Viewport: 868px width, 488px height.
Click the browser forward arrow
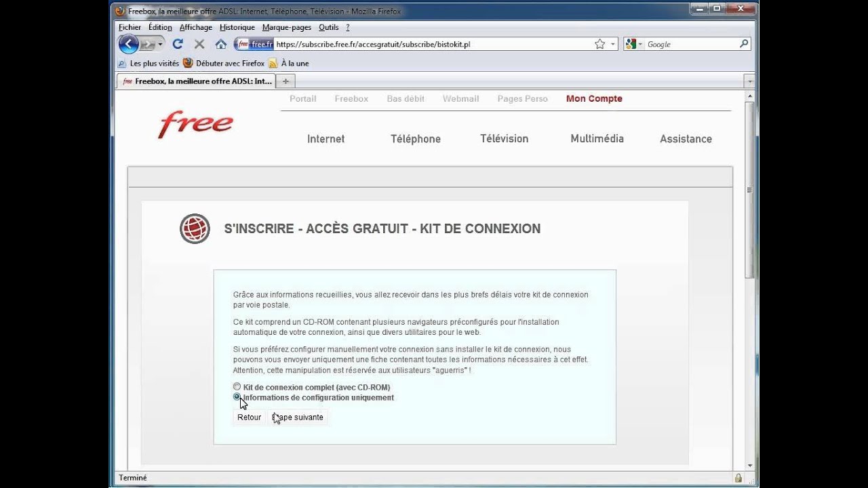tap(147, 44)
